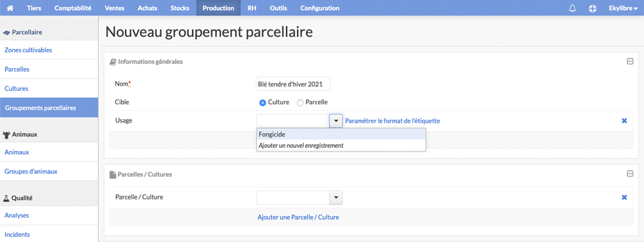Open the RH menu
Image resolution: width=644 pixels, height=242 pixels.
pos(252,8)
